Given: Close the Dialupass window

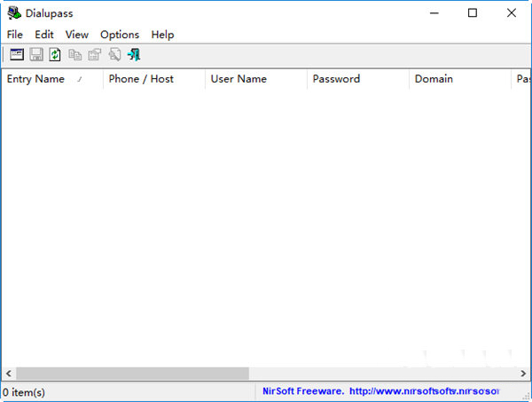Looking at the screenshot, I should click(512, 13).
